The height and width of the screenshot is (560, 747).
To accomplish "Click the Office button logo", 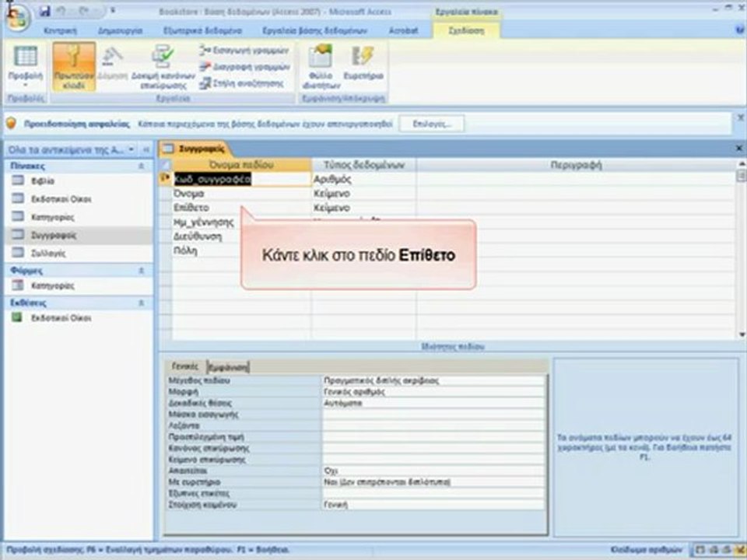I will (17, 19).
